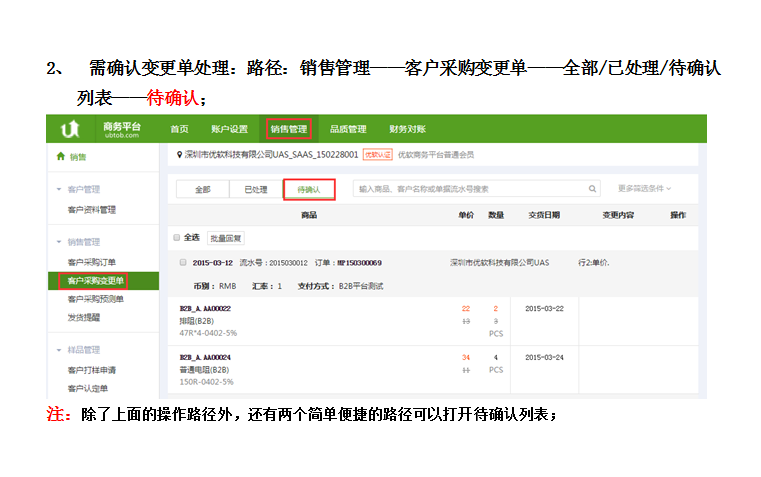Open 客户采购订单 in sidebar
The height and width of the screenshot is (477, 761).
point(91,262)
